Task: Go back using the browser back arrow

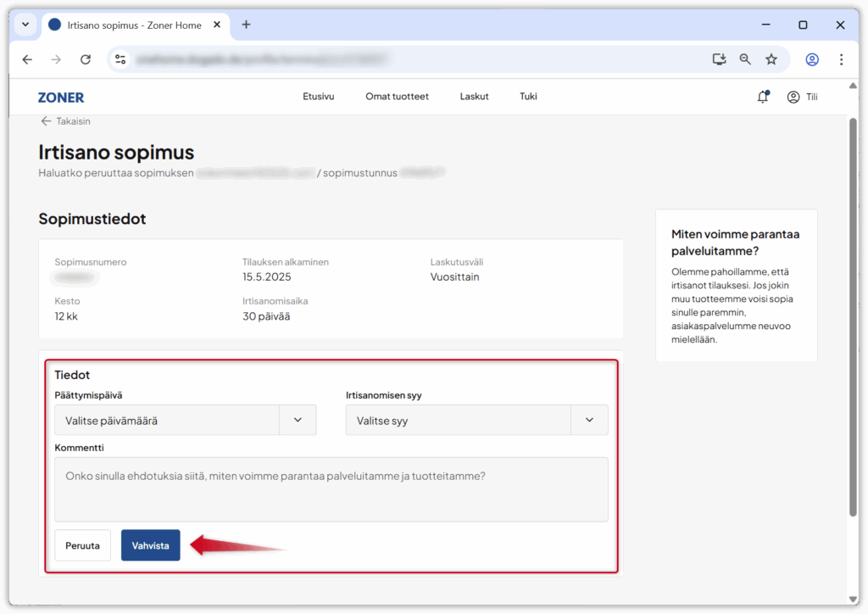Action: point(27,59)
